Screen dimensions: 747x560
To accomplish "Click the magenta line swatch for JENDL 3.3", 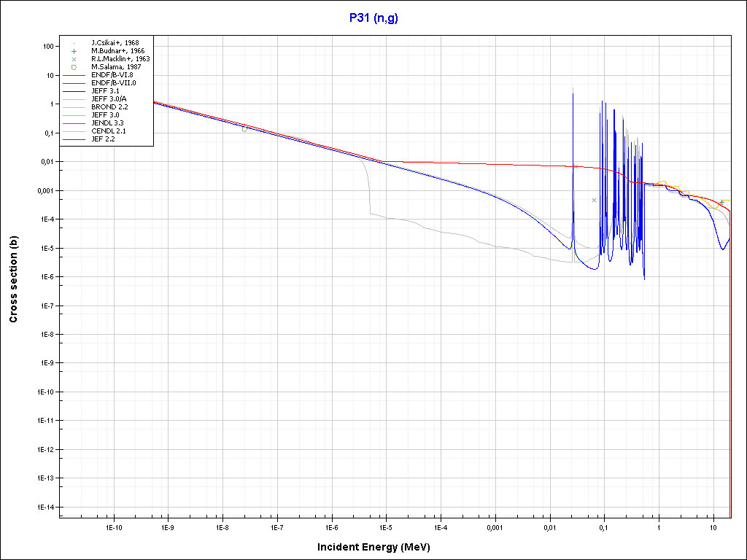I will [74, 122].
